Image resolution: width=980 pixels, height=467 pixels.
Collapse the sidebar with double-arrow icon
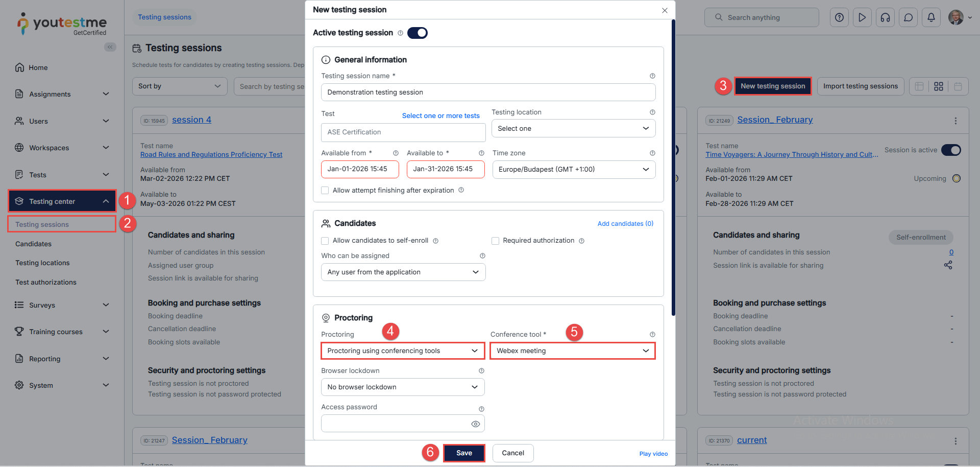click(110, 47)
